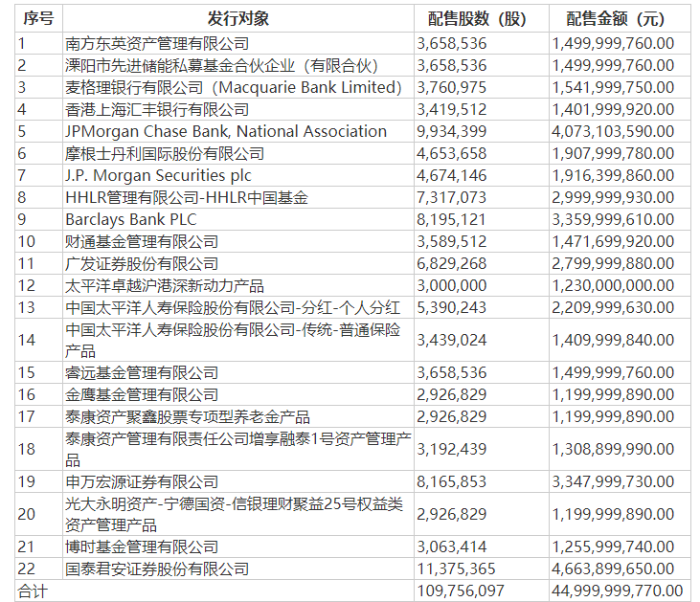Click the share count 9,934,399

[452, 131]
